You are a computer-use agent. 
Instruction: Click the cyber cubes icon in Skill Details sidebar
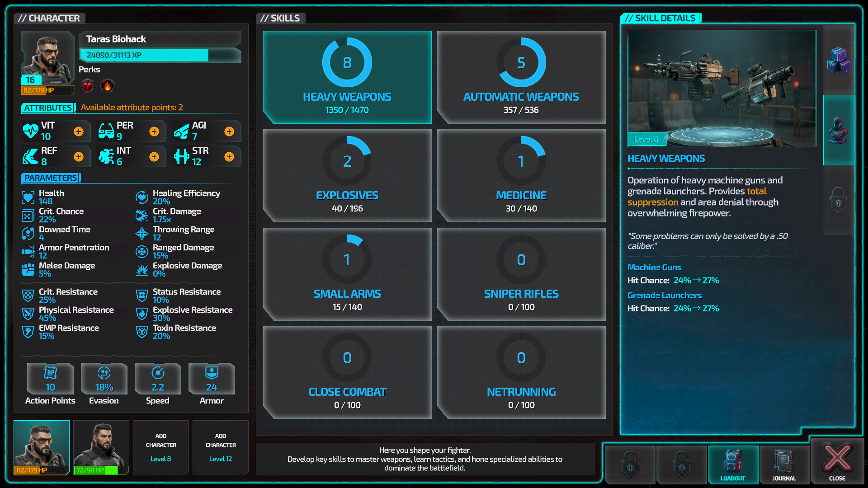pos(839,59)
